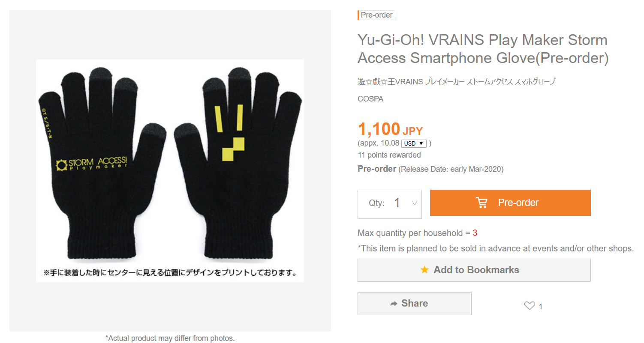Screen dimensions: 644x343
Task: Click the orange Pre-order button
Action: [510, 203]
